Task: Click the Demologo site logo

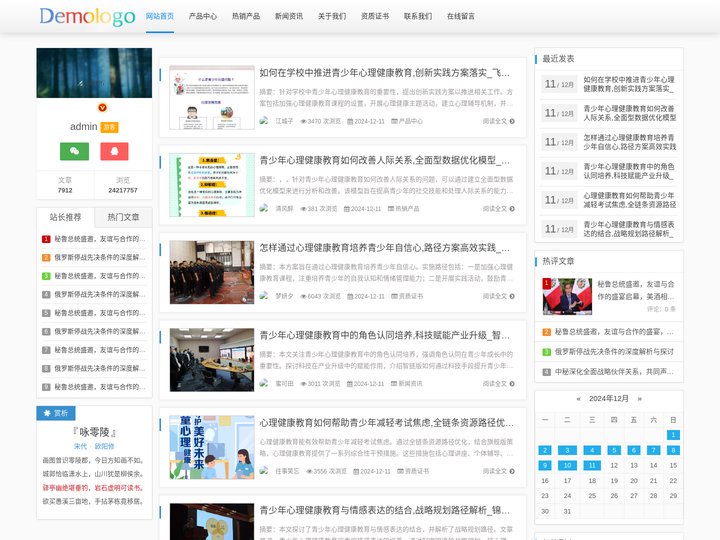Action: (x=87, y=17)
